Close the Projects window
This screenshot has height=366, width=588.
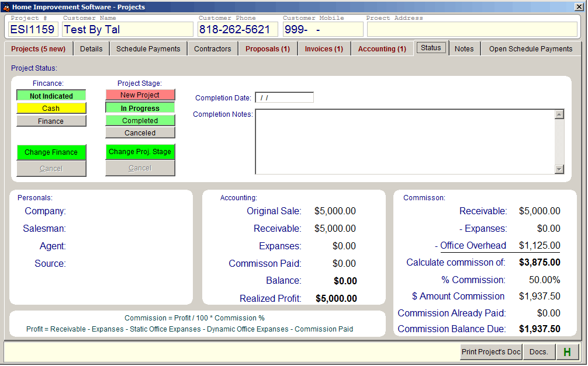click(579, 7)
